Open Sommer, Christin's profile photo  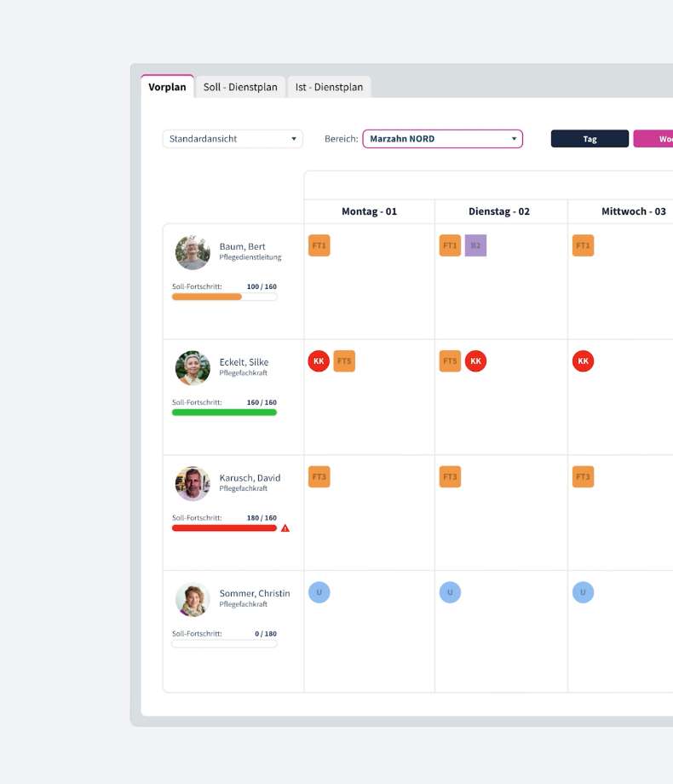(x=193, y=599)
